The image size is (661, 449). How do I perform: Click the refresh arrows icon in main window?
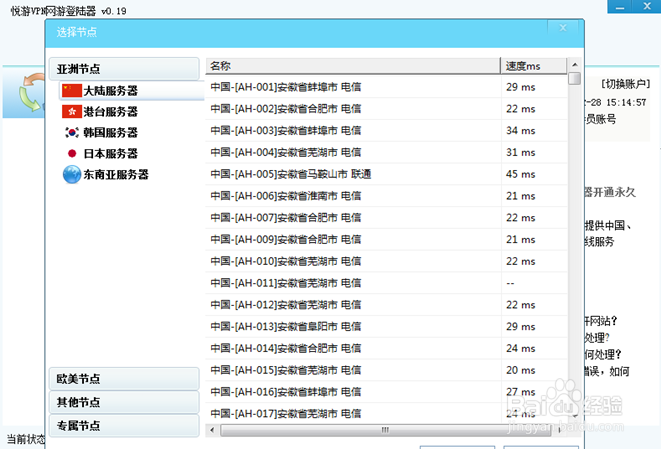(32, 92)
